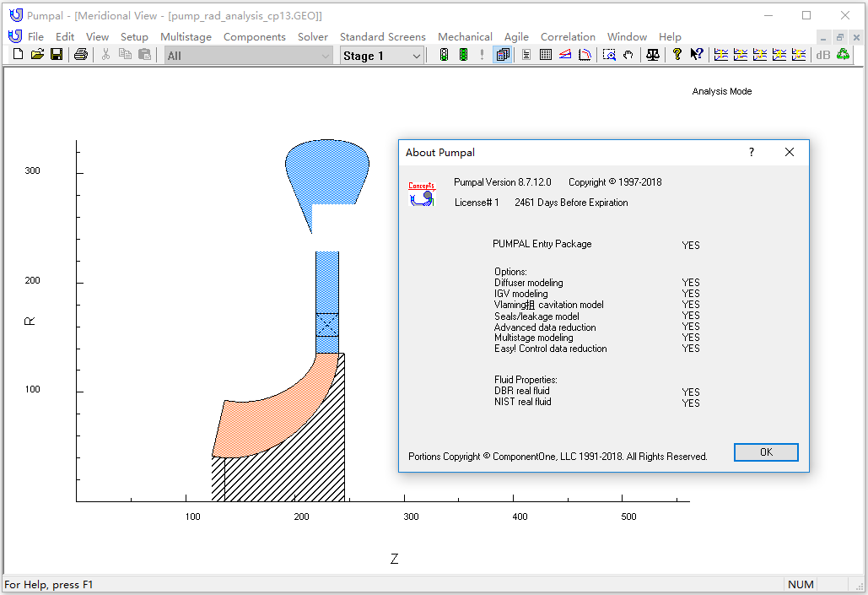Viewport: 868px width, 595px height.
Task: Click the Concepts logo in About dialog
Action: [x=422, y=194]
